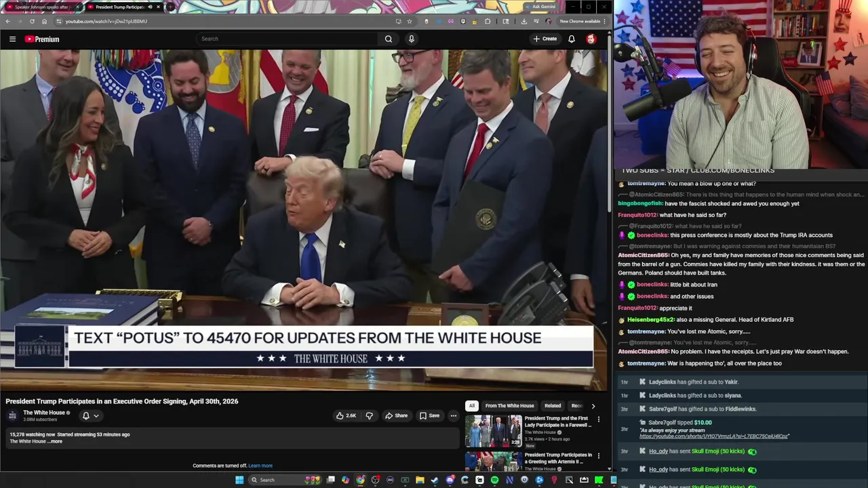Save the video to a playlist
Screen dimensions: 868x488
pyautogui.click(x=429, y=415)
